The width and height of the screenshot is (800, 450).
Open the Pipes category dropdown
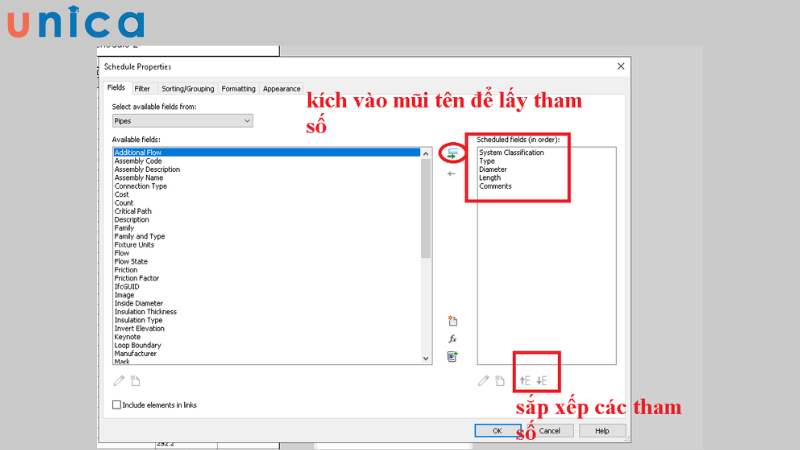pyautogui.click(x=183, y=121)
